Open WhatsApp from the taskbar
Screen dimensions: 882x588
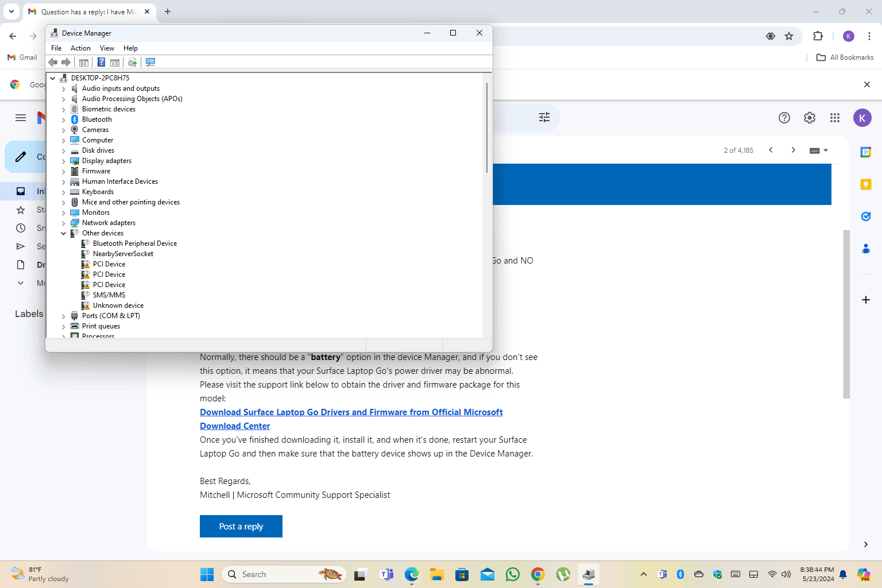513,574
